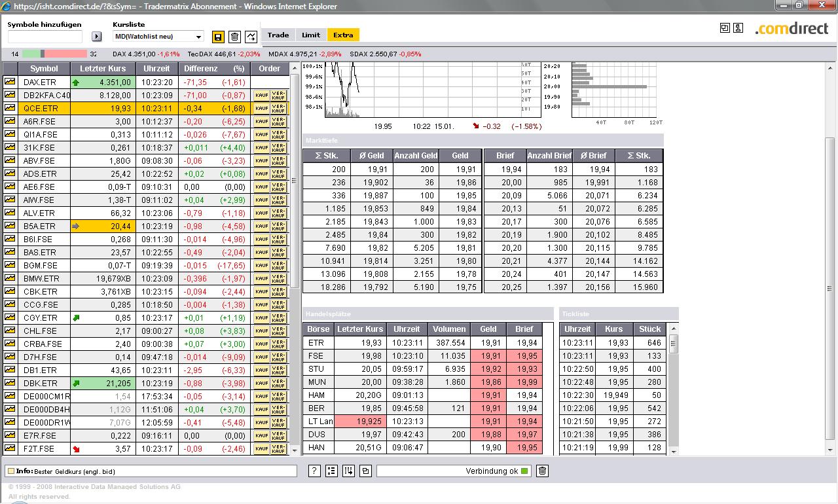Switch to the Limit tab
Viewport: 838px width, 504px height.
(x=311, y=35)
